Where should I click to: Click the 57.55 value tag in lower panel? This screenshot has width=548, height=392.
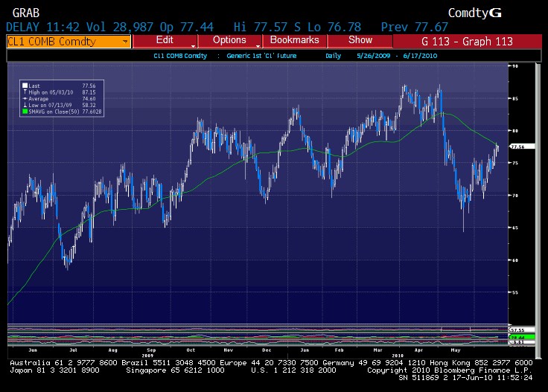pos(517,329)
